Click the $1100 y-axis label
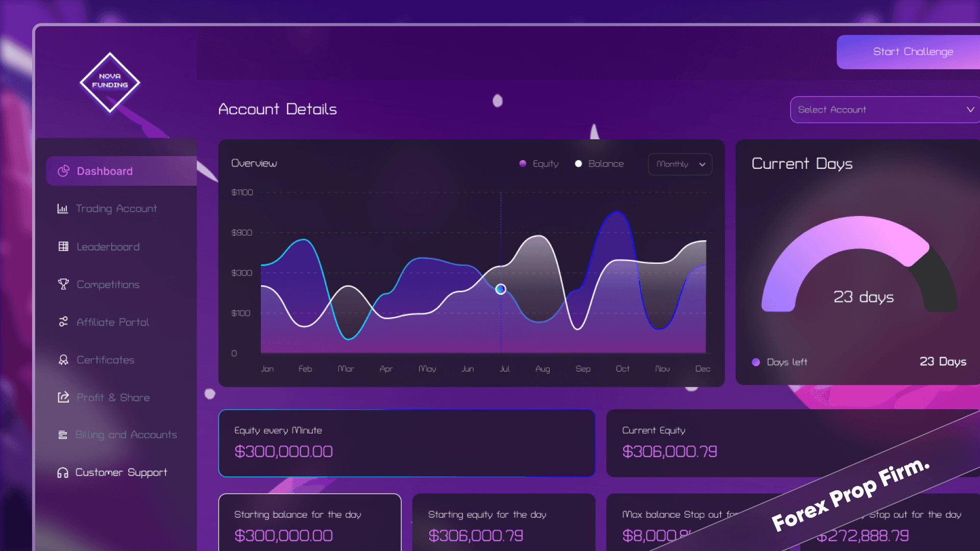This screenshot has height=551, width=980. (x=242, y=192)
